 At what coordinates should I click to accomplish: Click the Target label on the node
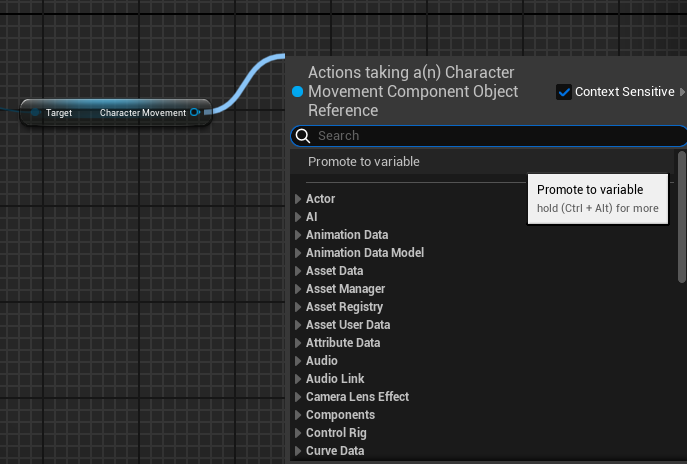(x=59, y=113)
